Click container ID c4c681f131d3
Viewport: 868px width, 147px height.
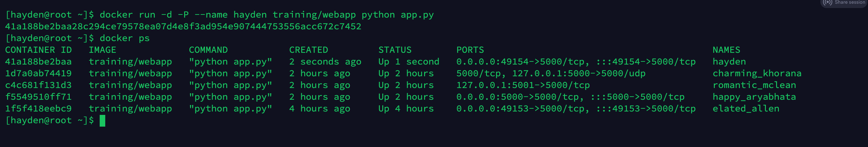(38, 86)
